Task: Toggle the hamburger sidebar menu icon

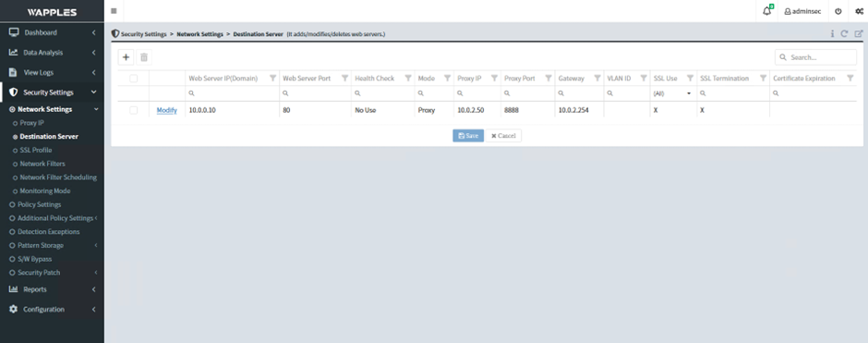Action: (x=114, y=11)
